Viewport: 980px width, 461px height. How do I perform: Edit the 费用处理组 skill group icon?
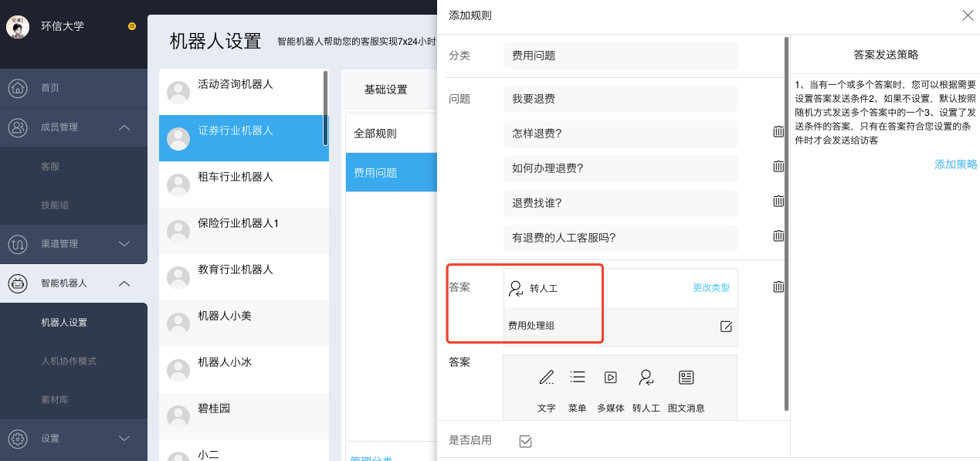click(x=726, y=327)
